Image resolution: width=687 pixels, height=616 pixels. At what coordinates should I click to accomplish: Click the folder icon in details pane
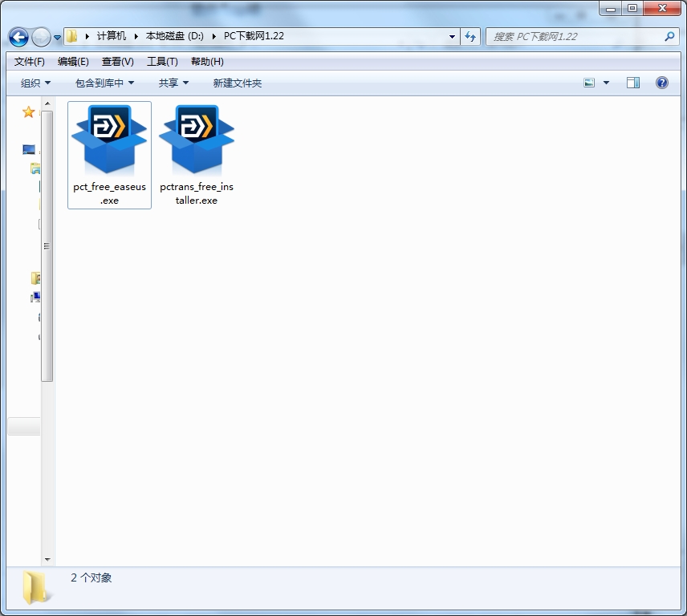35,588
